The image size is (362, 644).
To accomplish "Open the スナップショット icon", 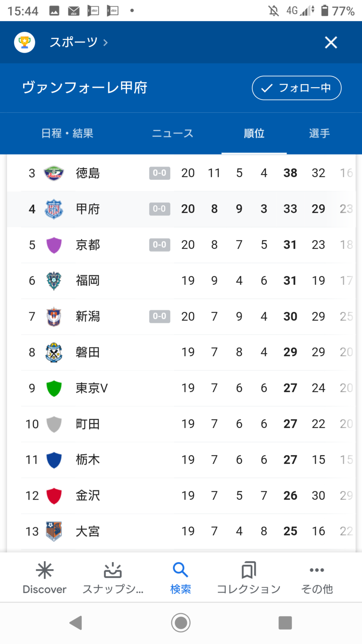I will click(113, 571).
